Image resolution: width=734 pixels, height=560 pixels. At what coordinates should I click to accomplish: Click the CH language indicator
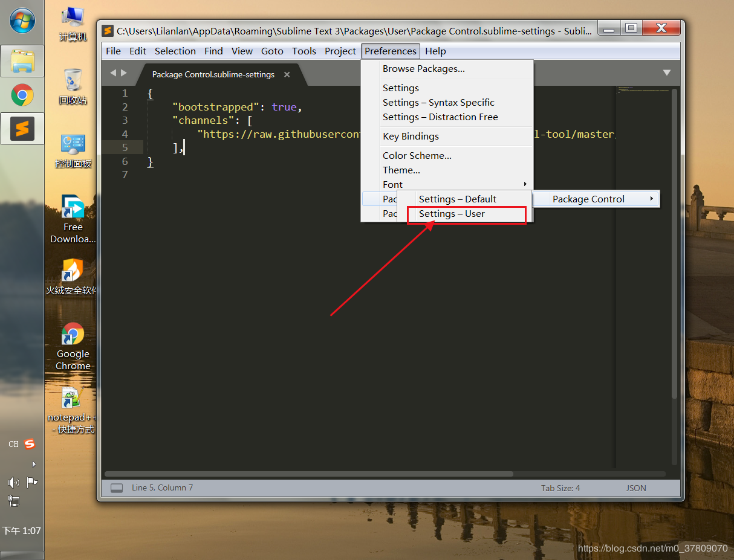(x=13, y=444)
